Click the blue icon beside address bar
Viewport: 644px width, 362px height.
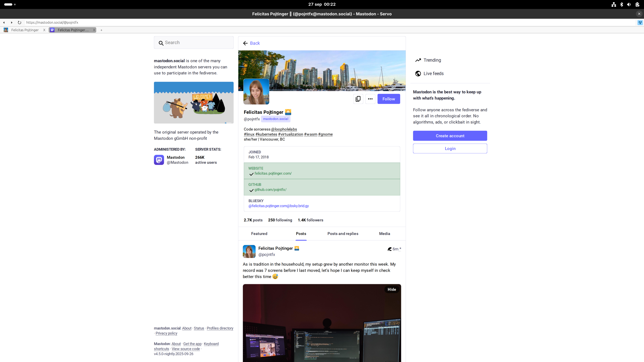tap(640, 22)
